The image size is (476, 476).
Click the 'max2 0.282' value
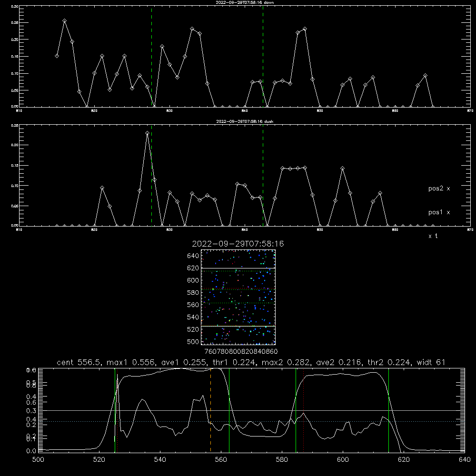click(x=286, y=362)
